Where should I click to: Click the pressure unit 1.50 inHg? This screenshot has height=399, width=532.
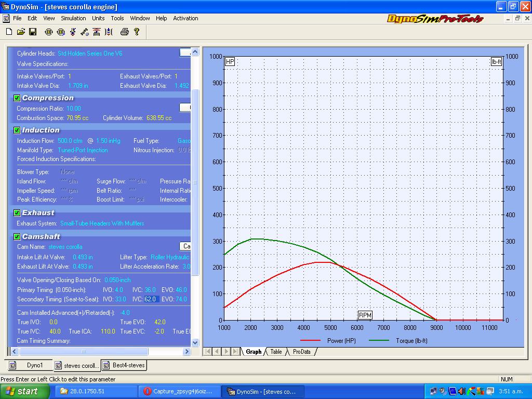coord(108,141)
